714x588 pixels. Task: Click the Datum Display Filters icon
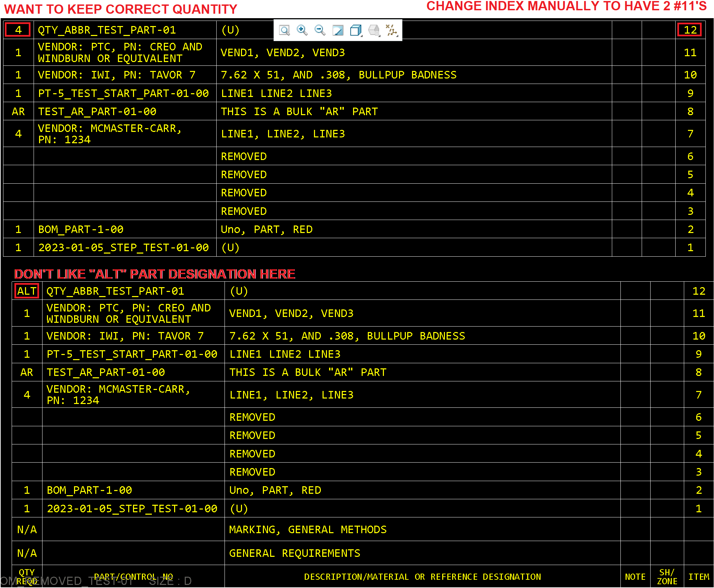[392, 29]
